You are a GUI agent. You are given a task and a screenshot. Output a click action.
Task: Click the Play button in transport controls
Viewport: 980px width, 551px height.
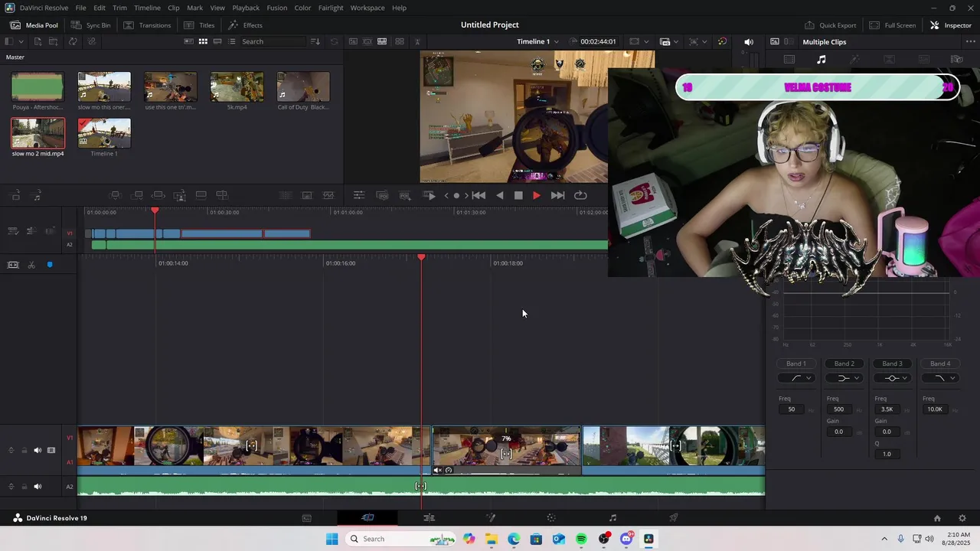(537, 195)
